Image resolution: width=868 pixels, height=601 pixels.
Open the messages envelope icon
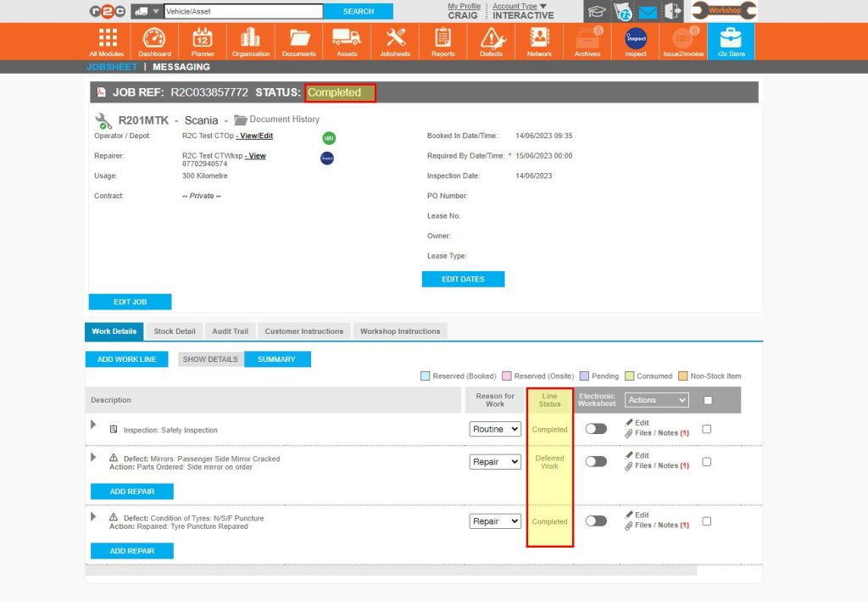click(x=648, y=11)
